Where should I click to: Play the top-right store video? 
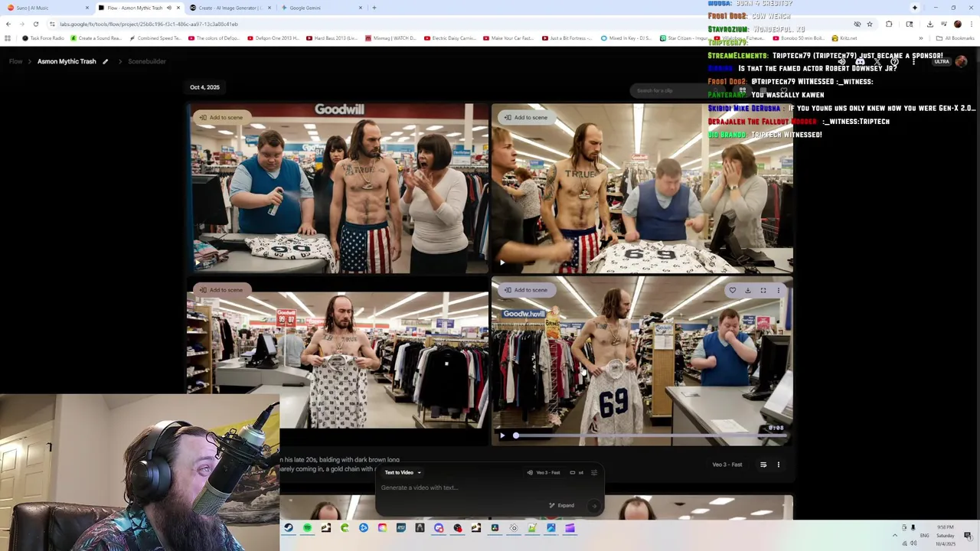point(502,262)
